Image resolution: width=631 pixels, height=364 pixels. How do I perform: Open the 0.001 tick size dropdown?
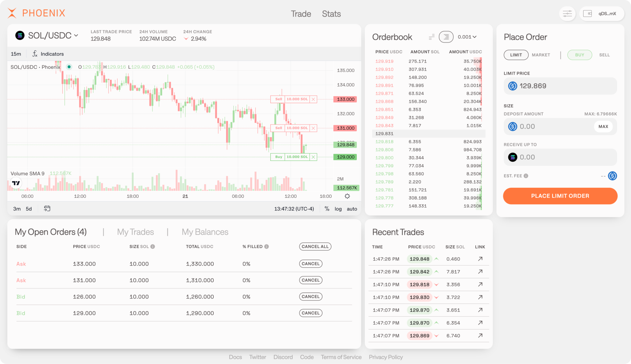467,37
